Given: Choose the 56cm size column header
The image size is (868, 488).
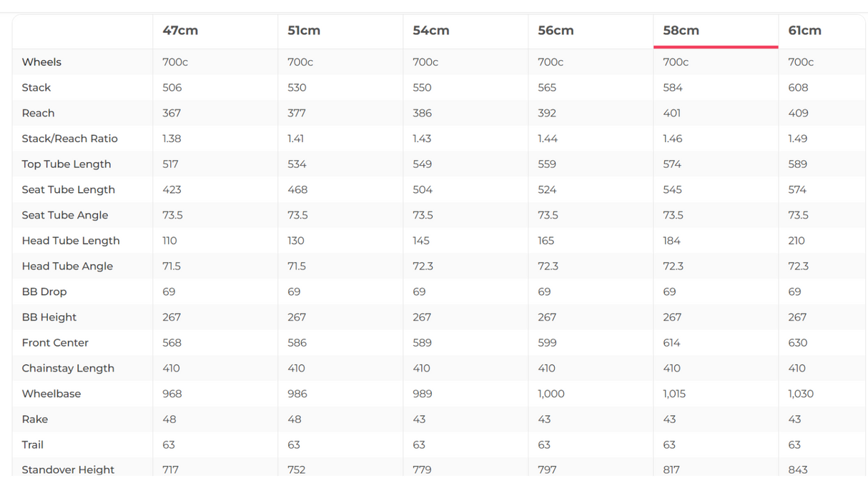Looking at the screenshot, I should tap(556, 31).
